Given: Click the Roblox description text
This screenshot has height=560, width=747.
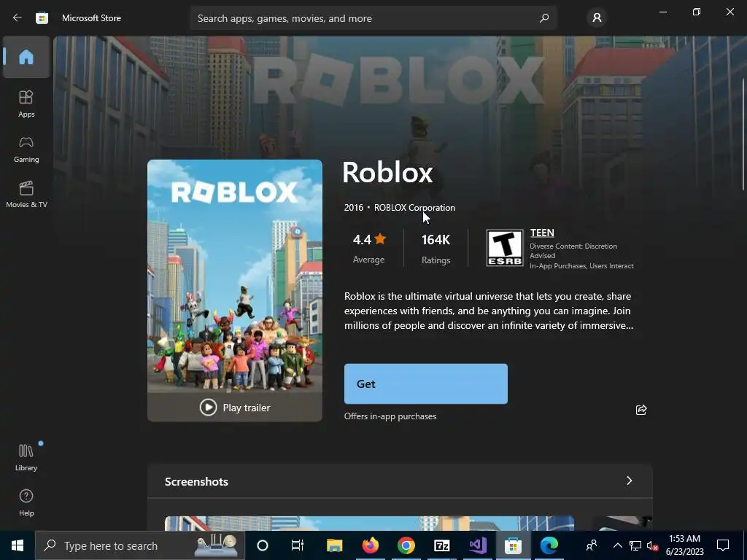Looking at the screenshot, I should pos(489,311).
